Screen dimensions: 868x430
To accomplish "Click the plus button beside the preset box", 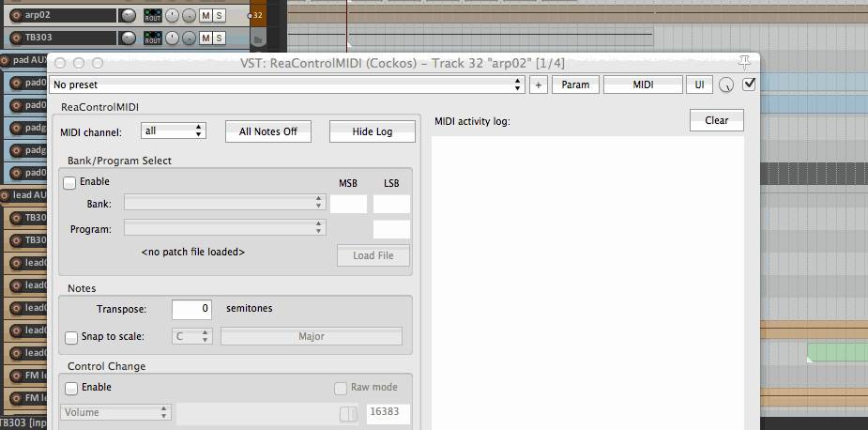I will tap(539, 84).
